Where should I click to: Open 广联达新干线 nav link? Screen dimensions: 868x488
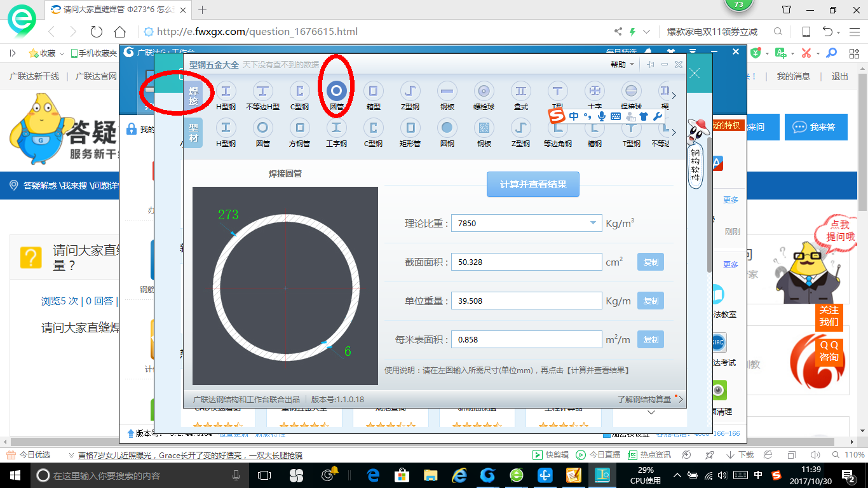tap(34, 76)
